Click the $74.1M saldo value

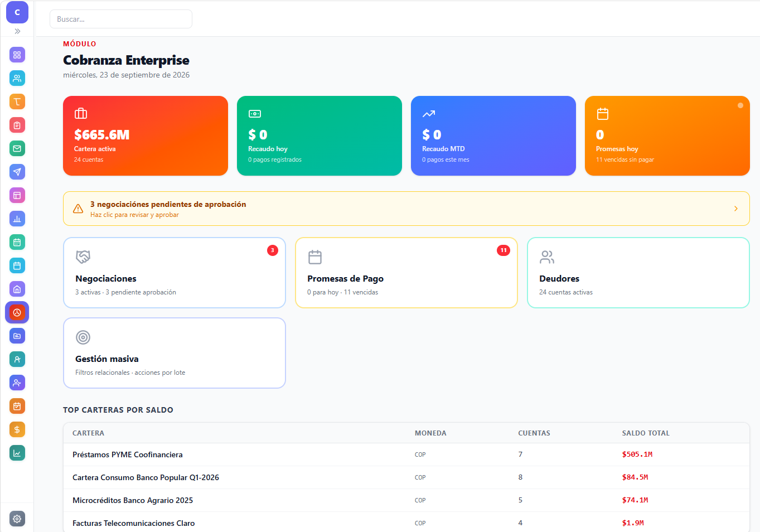(635, 500)
